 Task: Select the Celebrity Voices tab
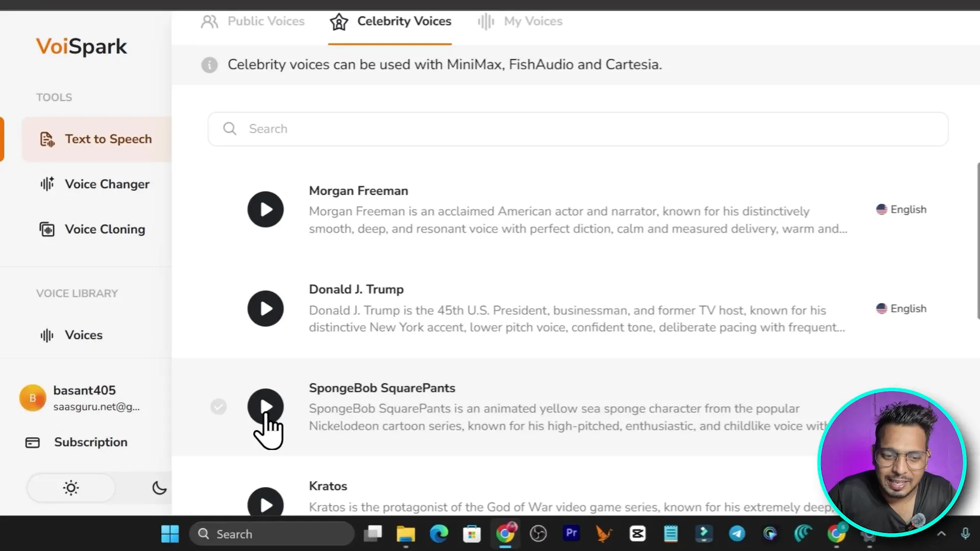(x=390, y=21)
